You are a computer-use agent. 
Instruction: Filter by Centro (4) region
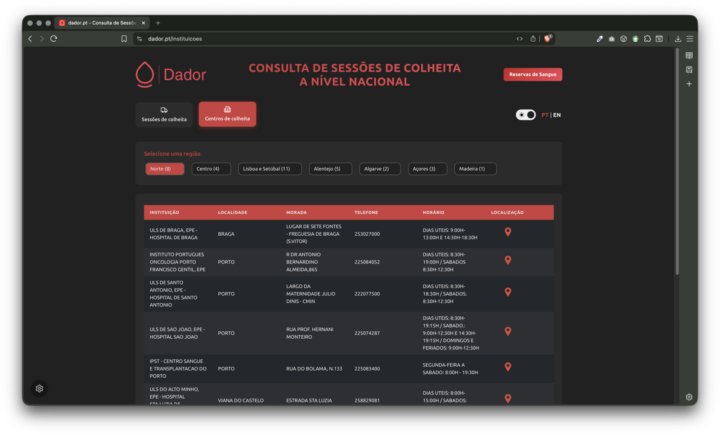coord(211,169)
